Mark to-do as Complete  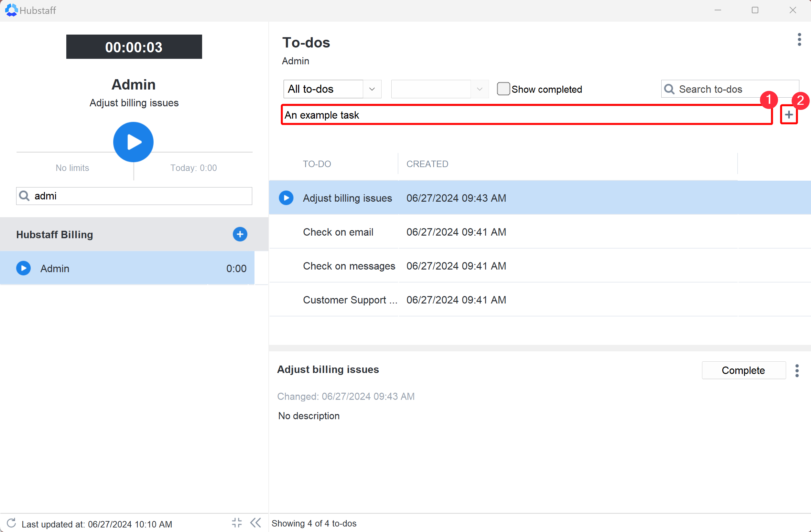[x=743, y=370]
